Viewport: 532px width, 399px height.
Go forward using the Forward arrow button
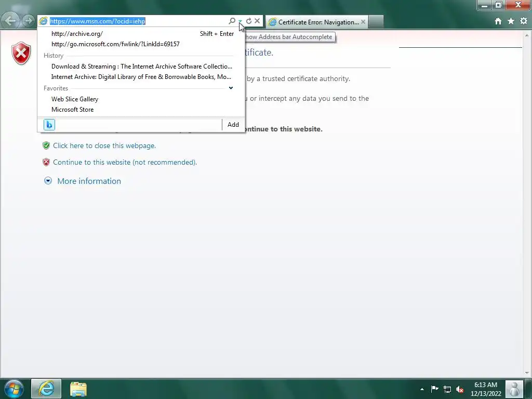pos(29,21)
